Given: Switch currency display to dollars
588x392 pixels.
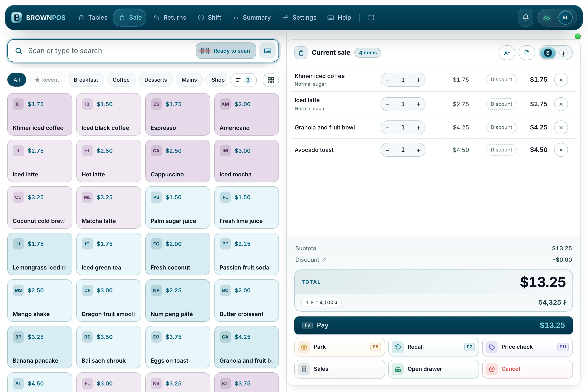Looking at the screenshot, I should coord(548,53).
